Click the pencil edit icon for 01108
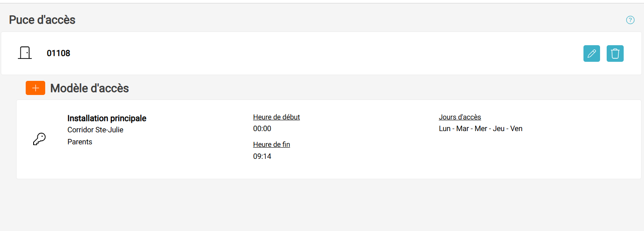This screenshot has height=231, width=644. click(591, 53)
